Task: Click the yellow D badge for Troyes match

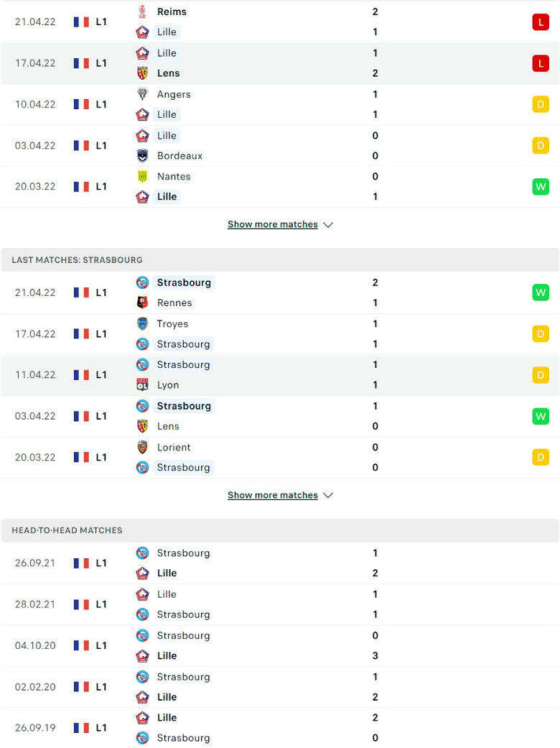Action: 541,334
